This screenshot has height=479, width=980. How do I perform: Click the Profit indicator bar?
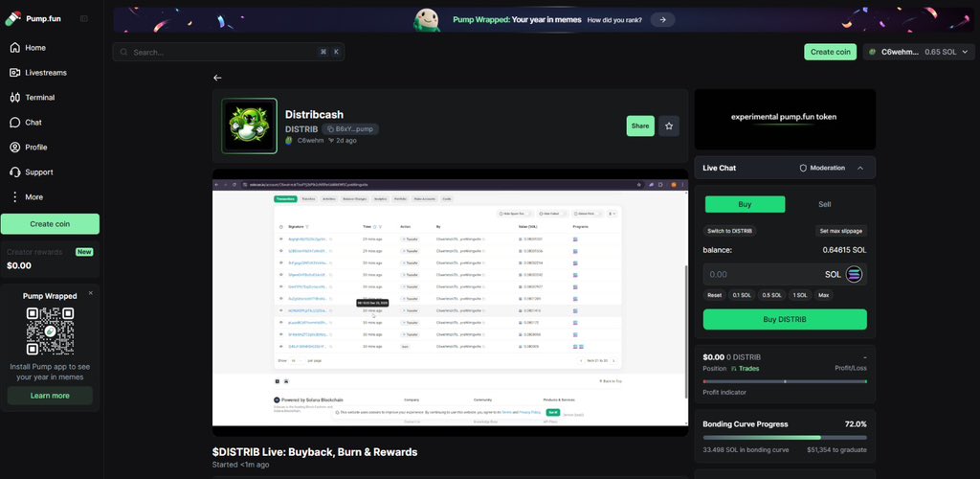(x=785, y=381)
